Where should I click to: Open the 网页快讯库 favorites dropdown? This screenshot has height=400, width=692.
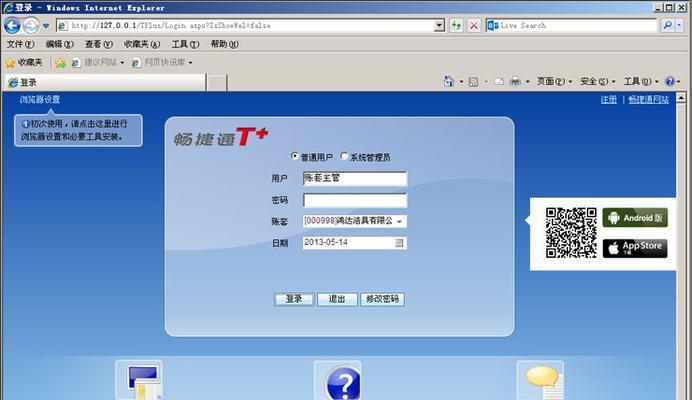(162, 63)
